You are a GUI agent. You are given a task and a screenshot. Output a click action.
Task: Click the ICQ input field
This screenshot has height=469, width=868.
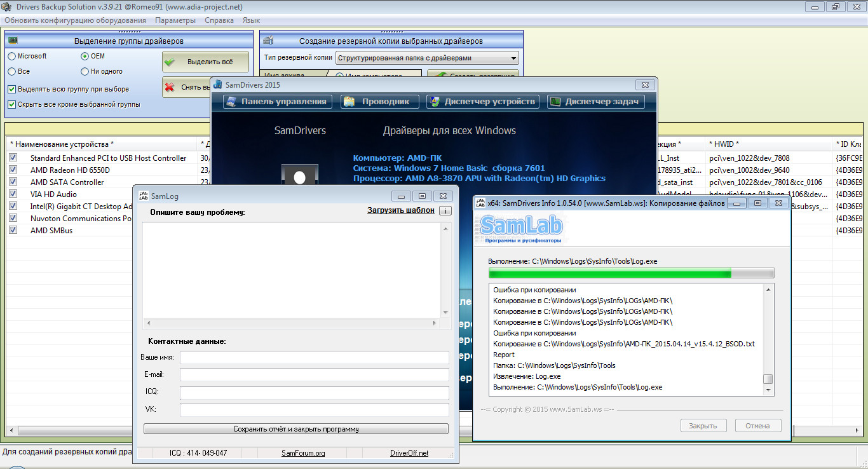coord(315,392)
